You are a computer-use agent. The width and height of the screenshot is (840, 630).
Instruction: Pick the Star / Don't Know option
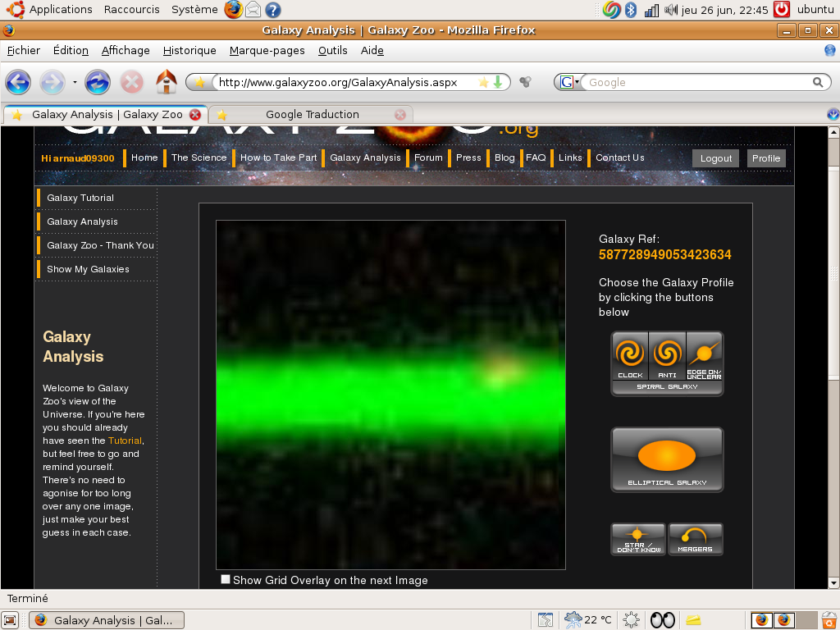[637, 538]
